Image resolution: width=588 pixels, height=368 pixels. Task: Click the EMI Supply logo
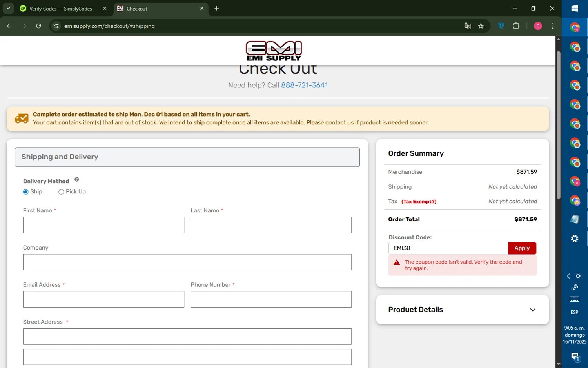coord(274,51)
